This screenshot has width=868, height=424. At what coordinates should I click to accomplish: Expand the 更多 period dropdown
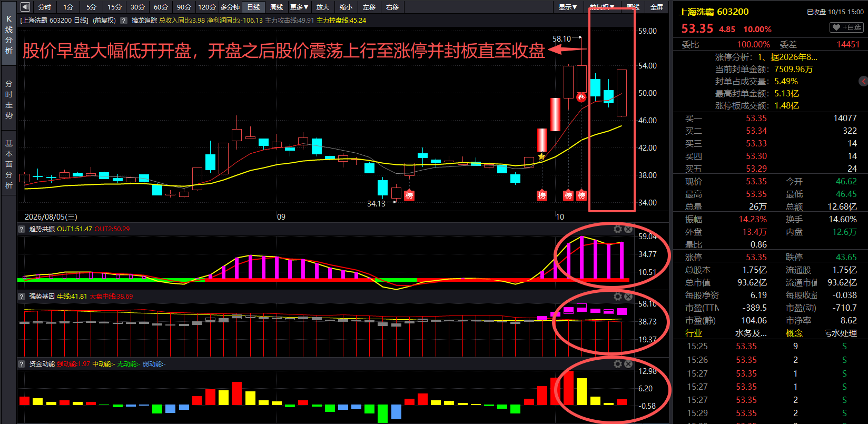pos(299,7)
